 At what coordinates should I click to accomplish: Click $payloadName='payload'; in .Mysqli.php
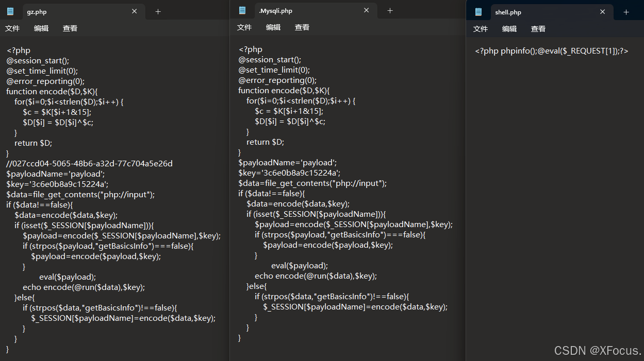point(288,163)
